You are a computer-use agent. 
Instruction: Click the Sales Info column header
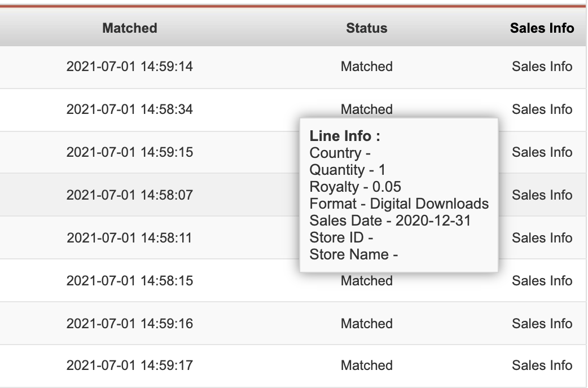(542, 28)
